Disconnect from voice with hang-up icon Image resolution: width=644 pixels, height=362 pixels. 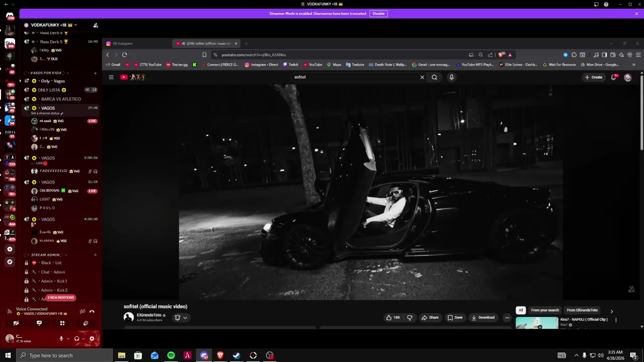[92, 312]
